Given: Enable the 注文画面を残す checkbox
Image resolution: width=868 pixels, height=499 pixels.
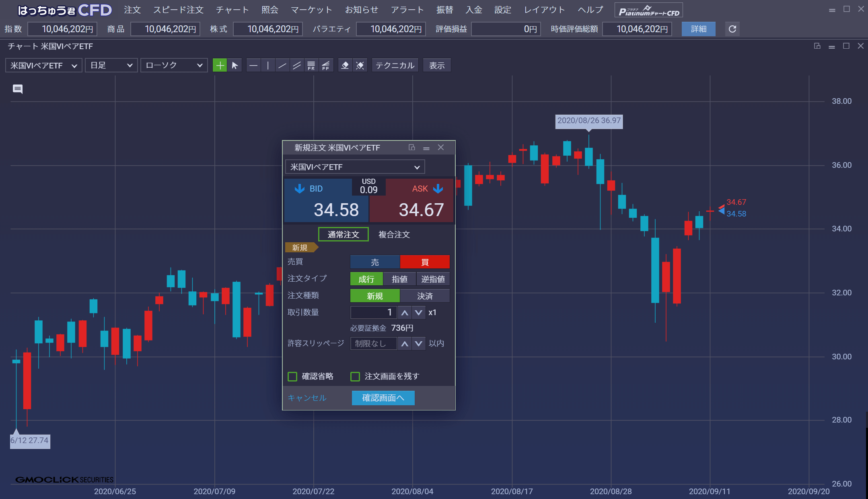Looking at the screenshot, I should coord(355,376).
